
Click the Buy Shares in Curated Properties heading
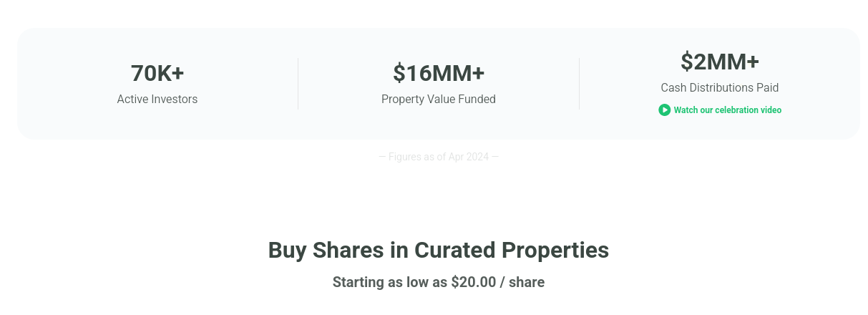[439, 251]
